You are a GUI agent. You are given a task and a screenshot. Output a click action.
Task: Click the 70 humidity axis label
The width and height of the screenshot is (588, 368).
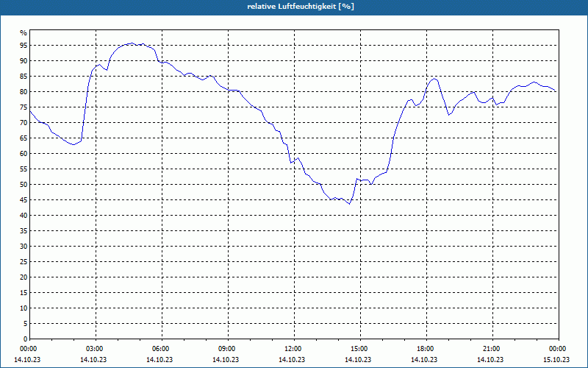tap(24, 123)
